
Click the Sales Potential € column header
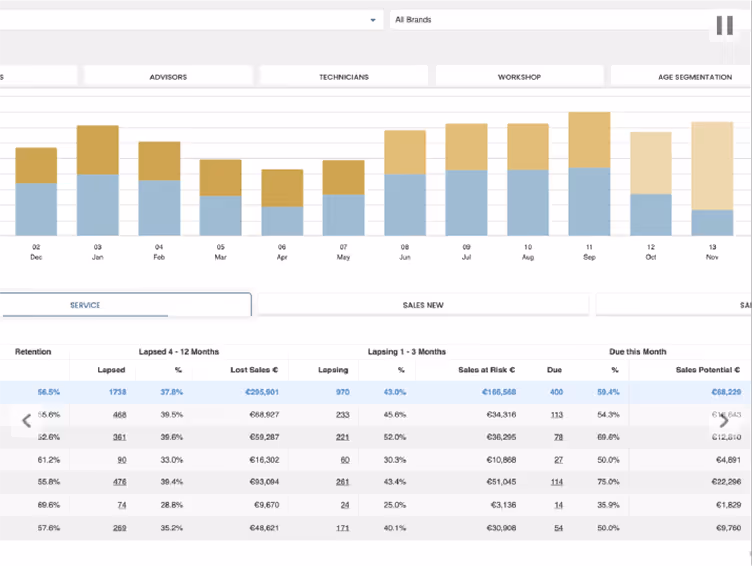708,370
